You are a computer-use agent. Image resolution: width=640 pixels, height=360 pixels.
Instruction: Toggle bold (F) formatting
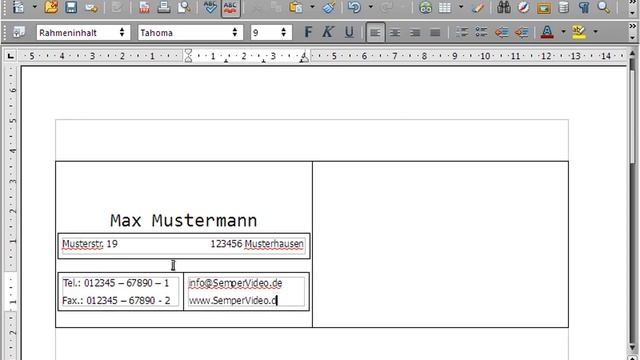(308, 32)
